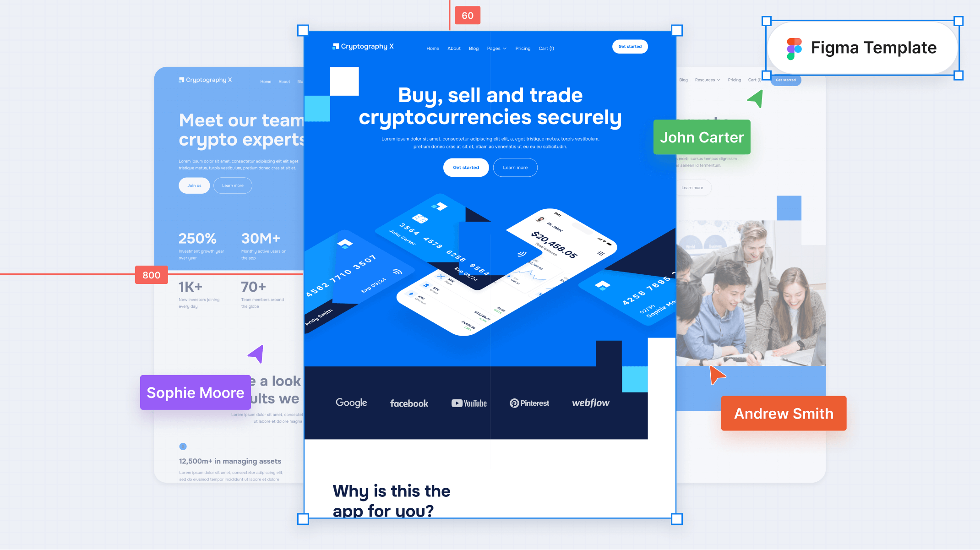The image size is (980, 550).
Task: Click the Blog menu item in navbar
Action: click(473, 49)
